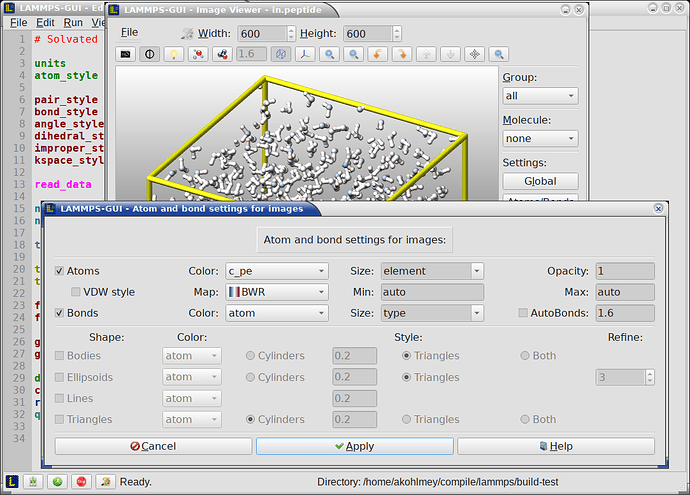The width and height of the screenshot is (690, 495).
Task: Click the Cancel button
Action: tap(153, 446)
